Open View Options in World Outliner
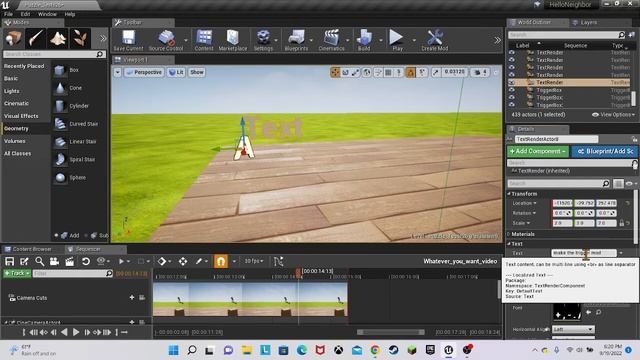This screenshot has width=640, height=360. point(613,115)
